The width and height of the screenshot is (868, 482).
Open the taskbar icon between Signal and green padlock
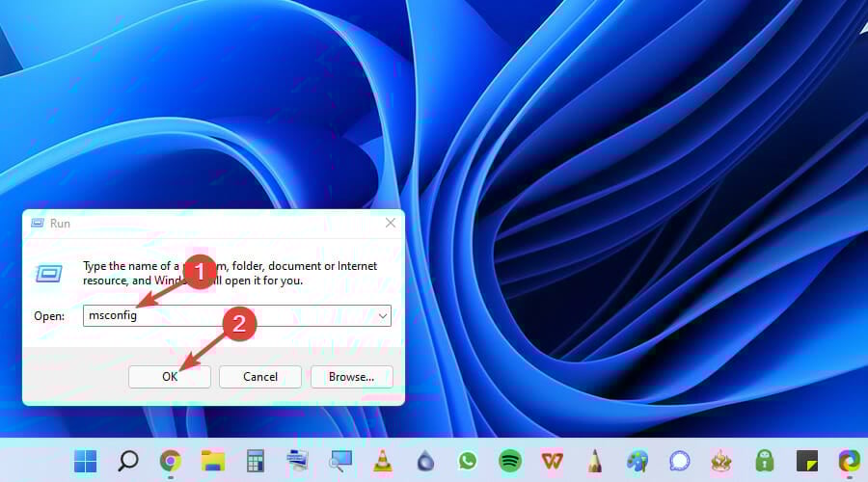tap(721, 461)
